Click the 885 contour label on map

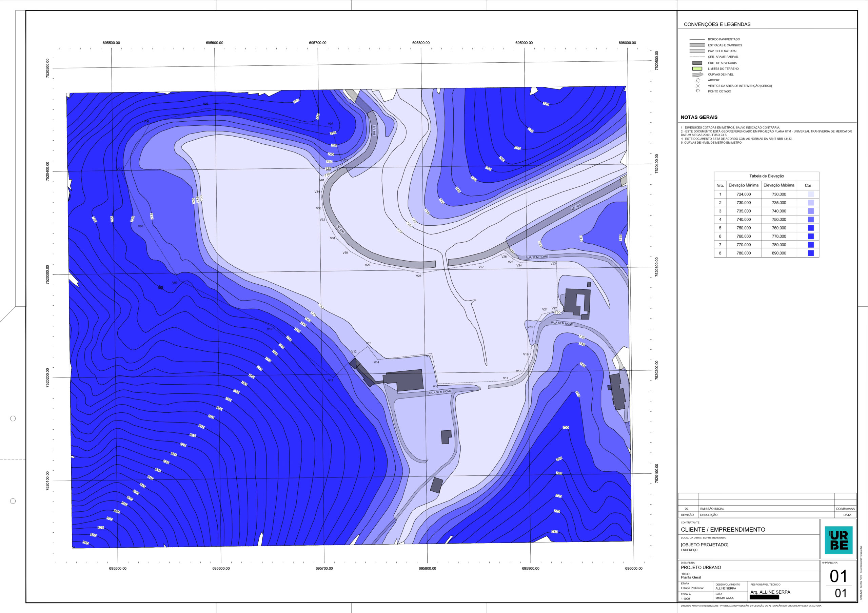[x=86, y=543]
